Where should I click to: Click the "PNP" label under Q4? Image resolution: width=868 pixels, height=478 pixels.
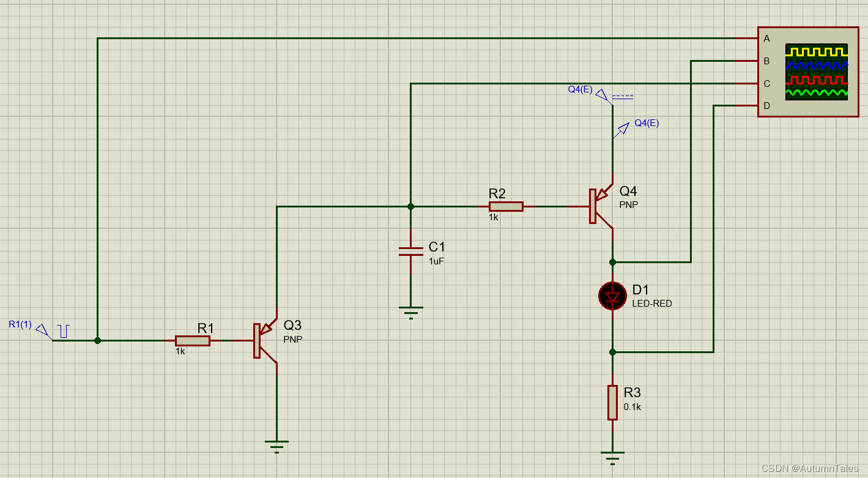pos(628,205)
